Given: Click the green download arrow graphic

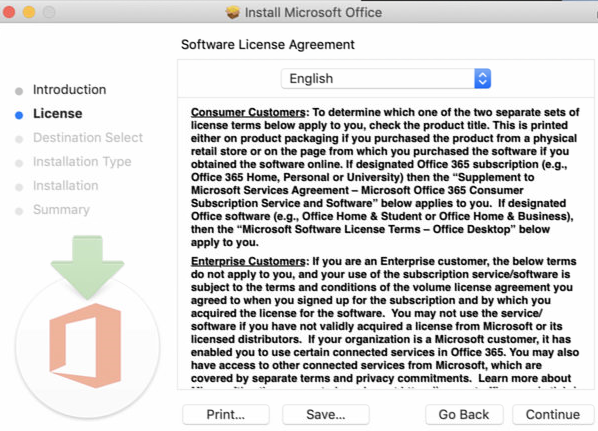Looking at the screenshot, I should coord(87,267).
